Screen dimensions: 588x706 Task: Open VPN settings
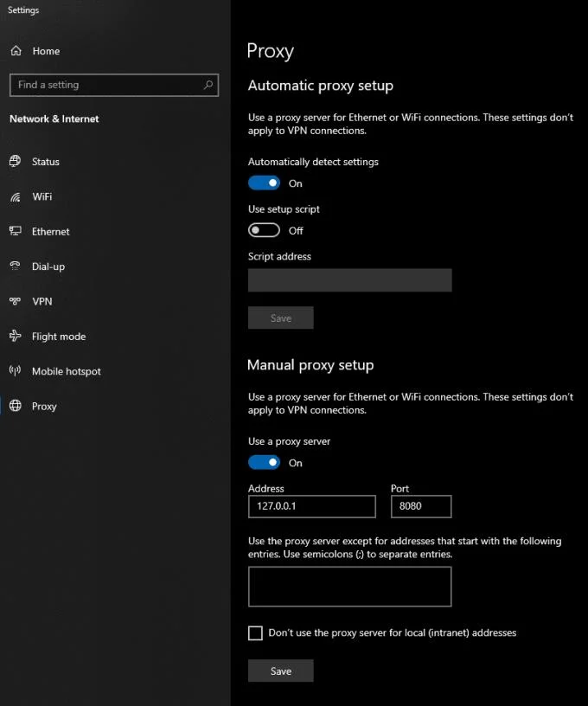[x=114, y=301]
